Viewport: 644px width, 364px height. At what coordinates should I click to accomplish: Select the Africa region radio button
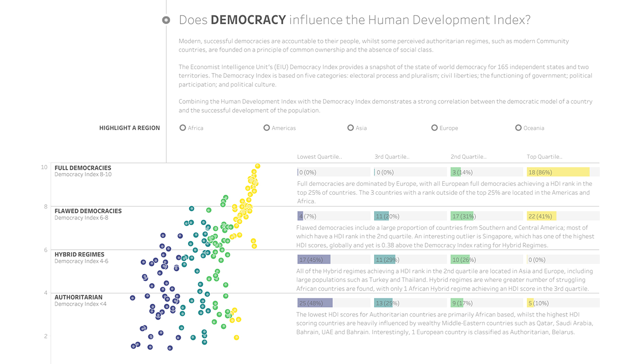click(x=183, y=128)
